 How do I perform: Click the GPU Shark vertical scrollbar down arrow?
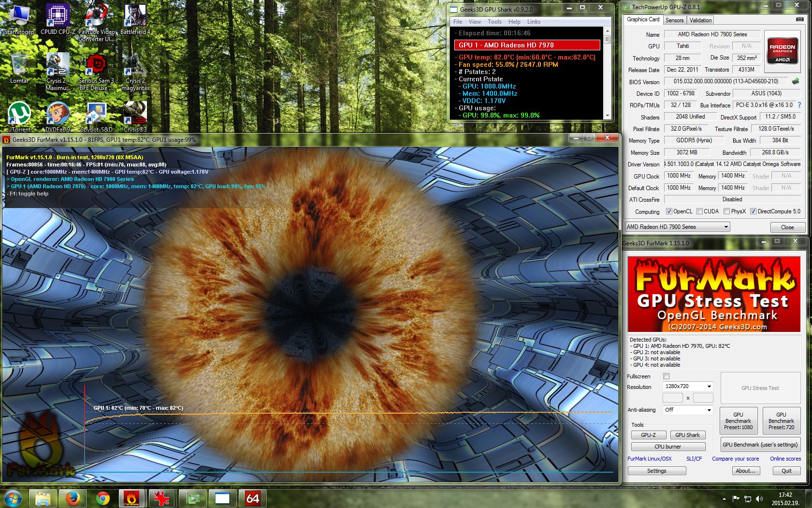(608, 116)
